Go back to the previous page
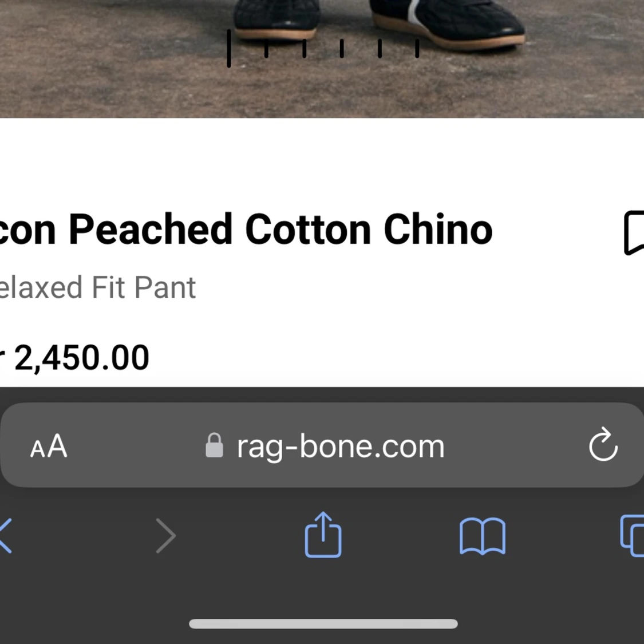Image resolution: width=644 pixels, height=644 pixels. click(6, 536)
